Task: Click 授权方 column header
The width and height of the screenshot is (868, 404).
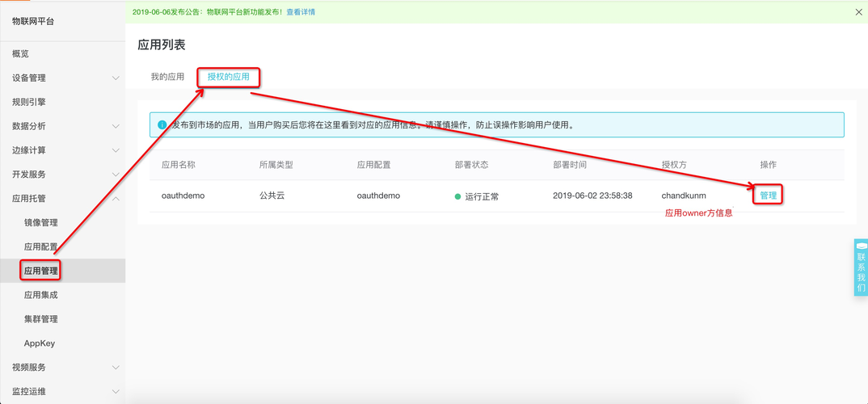Action: click(x=674, y=165)
